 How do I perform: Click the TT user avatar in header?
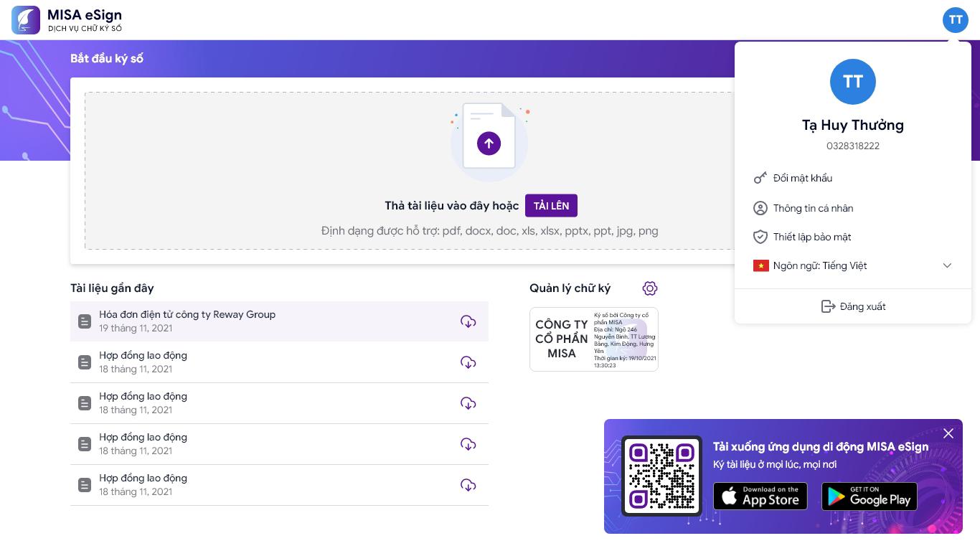(x=955, y=20)
